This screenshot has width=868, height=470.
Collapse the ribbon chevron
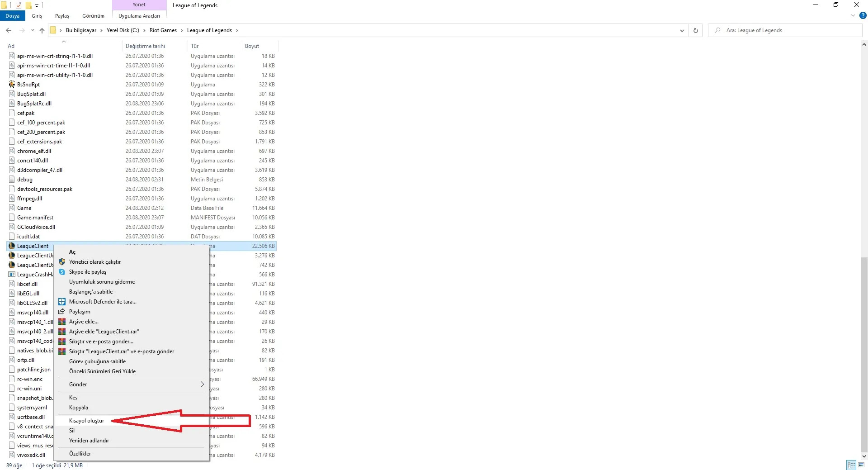[x=853, y=15]
